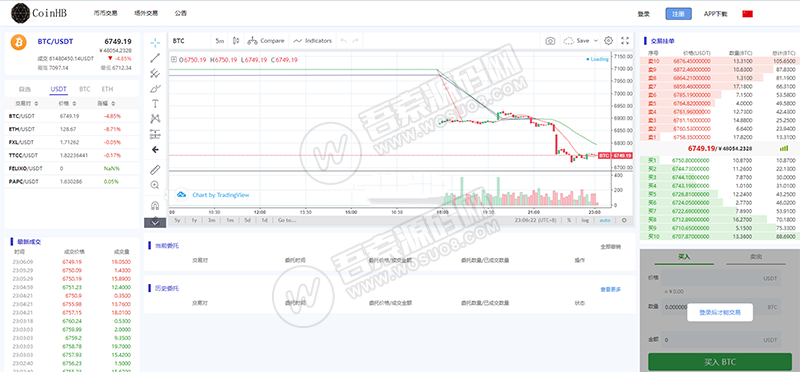The height and width of the screenshot is (372, 800).
Task: Open the Go to... date picker
Action: [287, 220]
